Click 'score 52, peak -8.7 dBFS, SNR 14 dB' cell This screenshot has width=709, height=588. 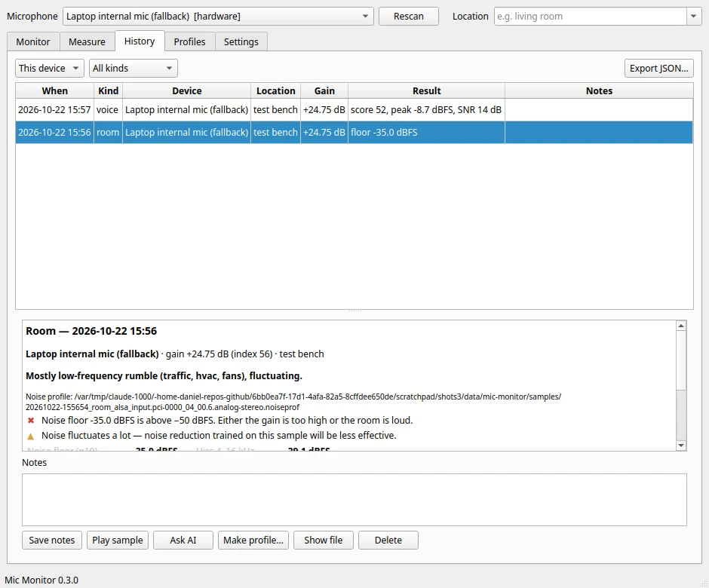426,110
